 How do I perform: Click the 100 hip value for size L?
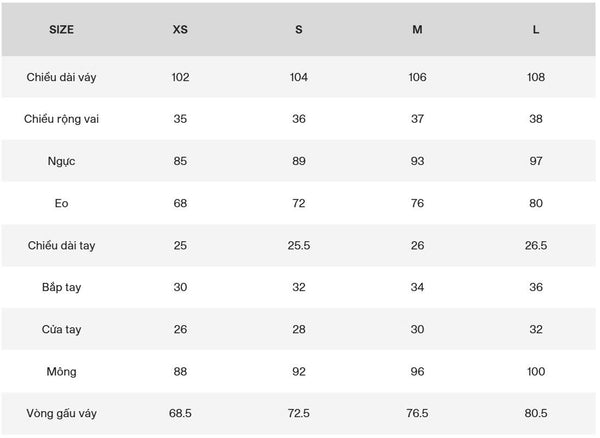tap(536, 371)
